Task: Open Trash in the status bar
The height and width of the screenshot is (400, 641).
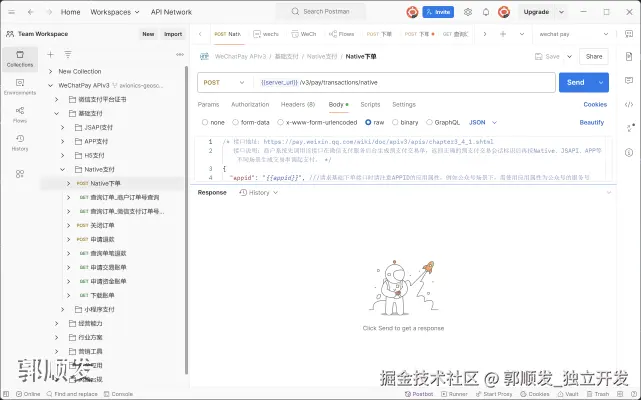Action: 598,394
